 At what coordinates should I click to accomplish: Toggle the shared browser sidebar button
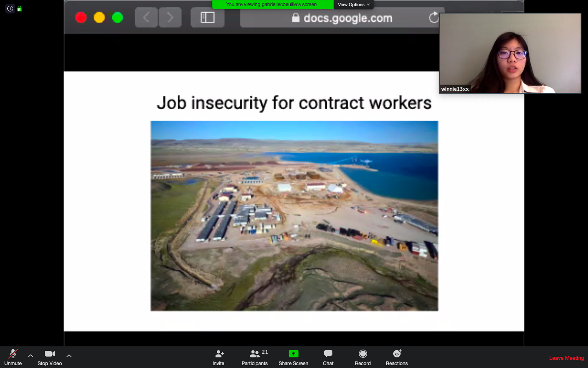207,18
